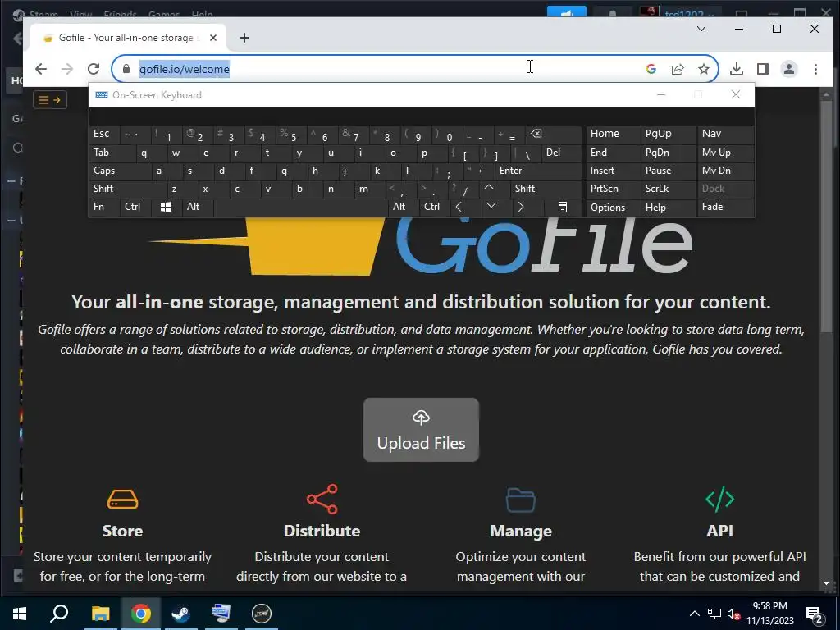Open Options on the On-Screen Keyboard
This screenshot has height=630, width=840.
pyautogui.click(x=614, y=208)
